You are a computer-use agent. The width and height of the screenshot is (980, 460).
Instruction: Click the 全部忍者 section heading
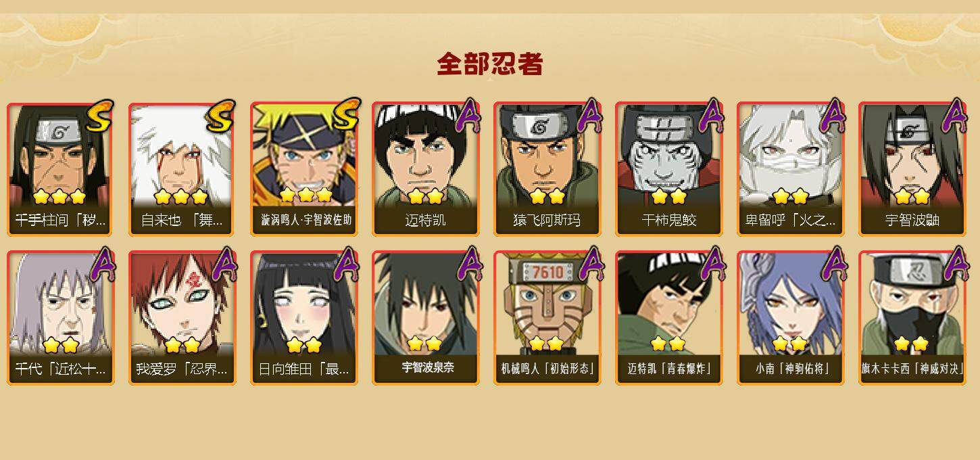490,64
